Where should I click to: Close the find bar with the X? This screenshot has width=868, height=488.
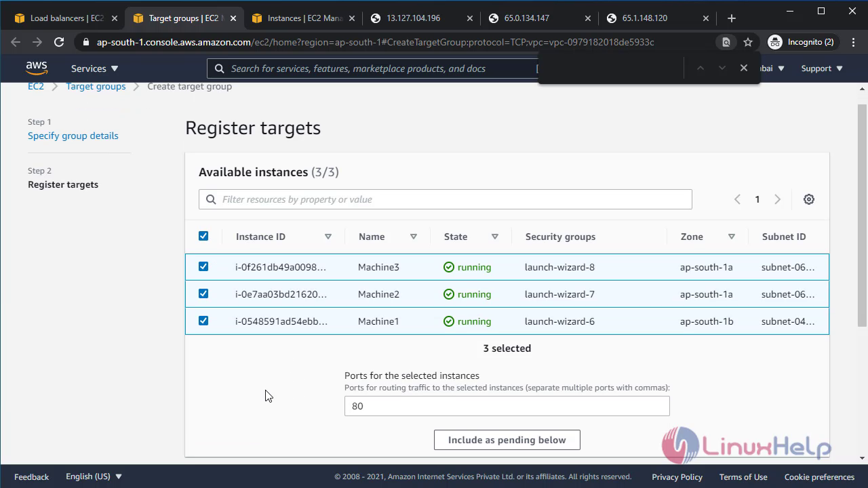coord(744,68)
